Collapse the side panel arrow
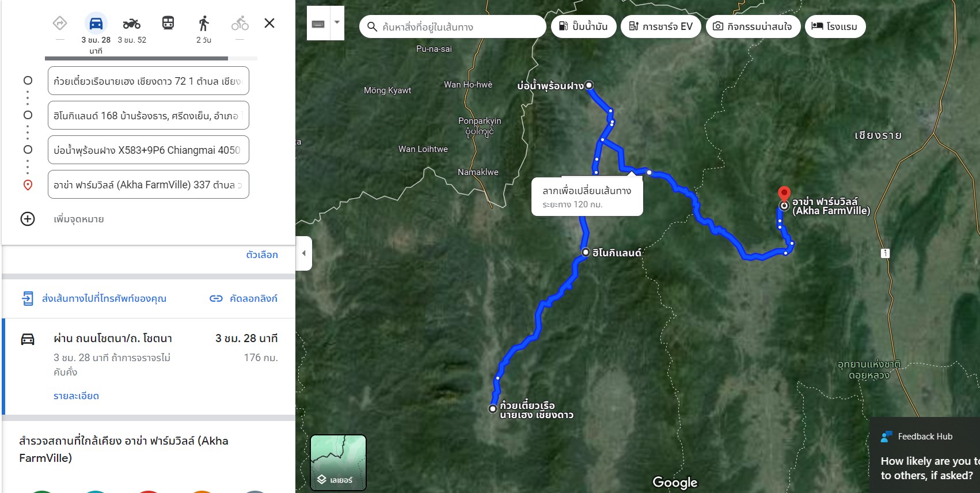This screenshot has width=980, height=493. [304, 253]
